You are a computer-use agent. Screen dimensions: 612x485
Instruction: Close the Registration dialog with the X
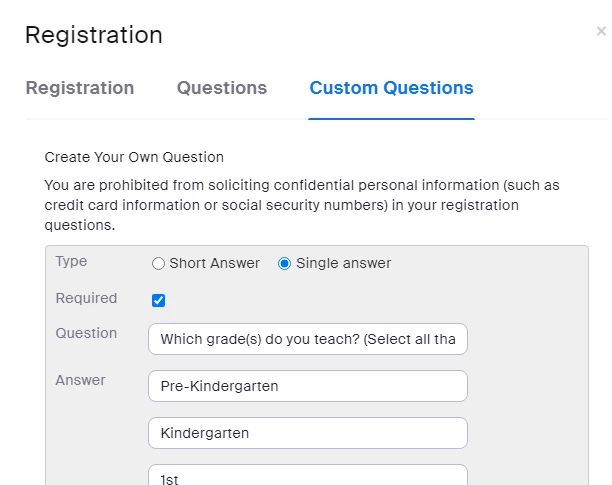tap(601, 32)
